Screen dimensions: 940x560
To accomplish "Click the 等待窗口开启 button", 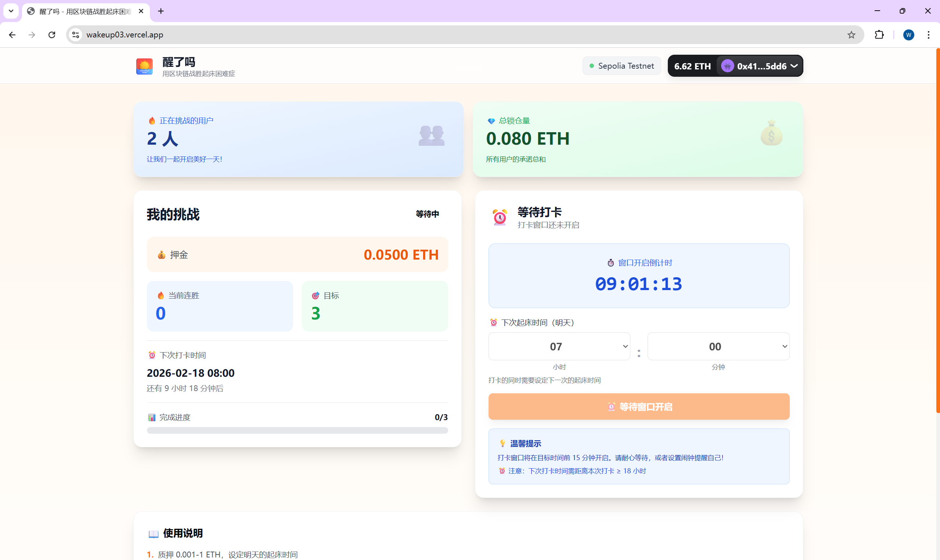I will (639, 407).
